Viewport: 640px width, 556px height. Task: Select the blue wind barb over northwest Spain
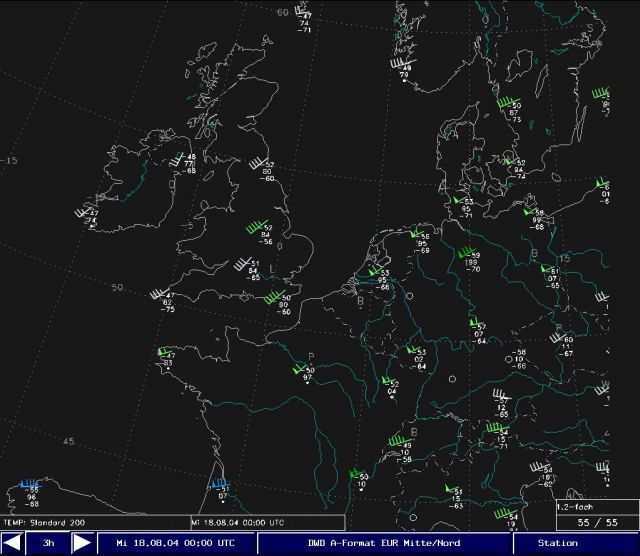[32, 492]
